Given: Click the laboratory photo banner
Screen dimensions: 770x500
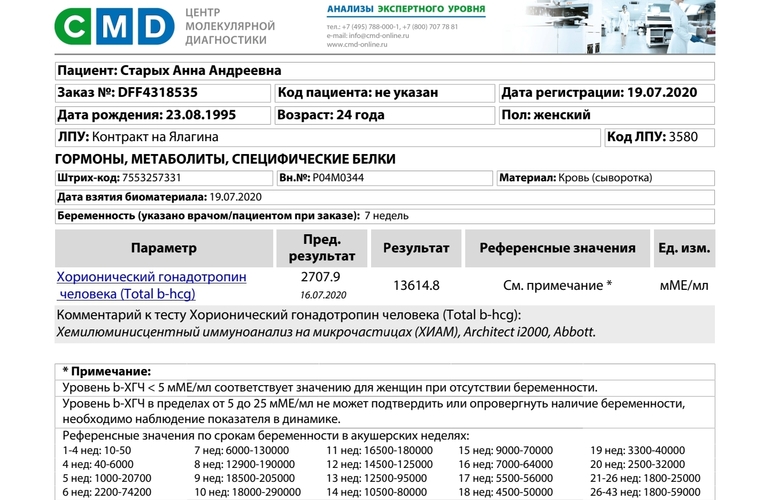Looking at the screenshot, I should pos(619,28).
